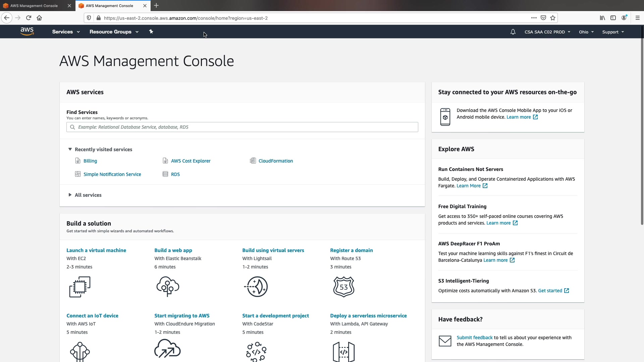Click the pin shortcuts icon in navbar
Screen dimensions: 644x362
(x=151, y=32)
